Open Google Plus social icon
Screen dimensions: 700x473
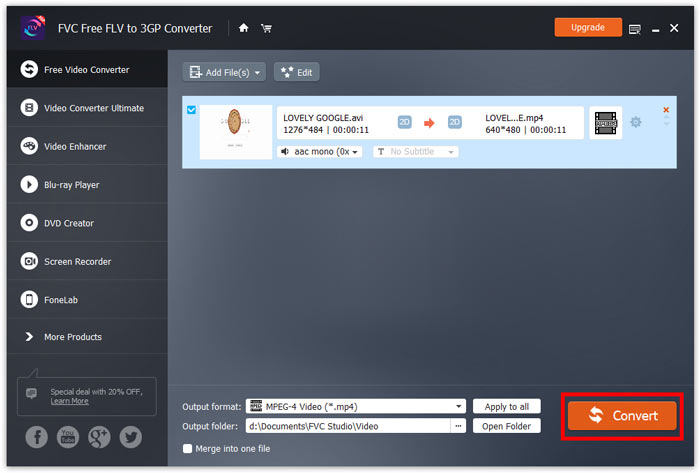(x=99, y=437)
